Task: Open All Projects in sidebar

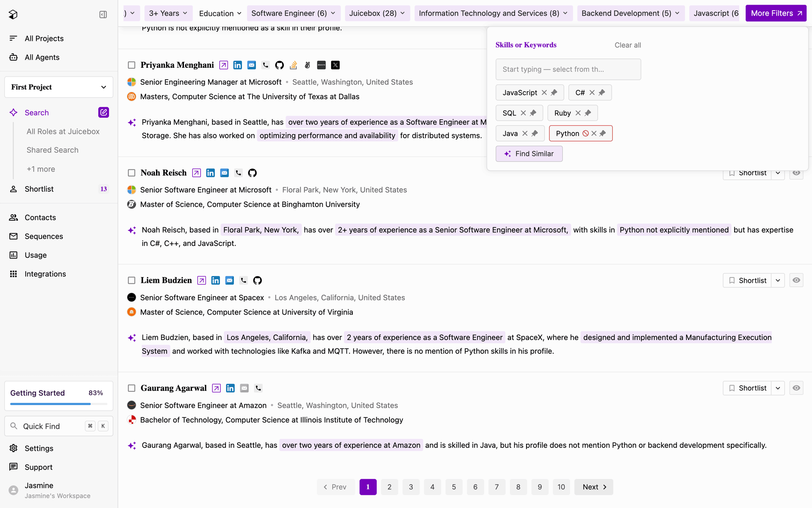Action: [x=44, y=39]
